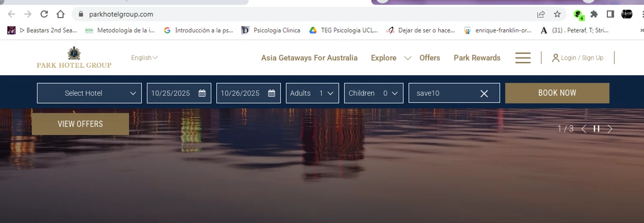Click the browser forward arrow
Screen dimensions: 644x223
coord(28,14)
